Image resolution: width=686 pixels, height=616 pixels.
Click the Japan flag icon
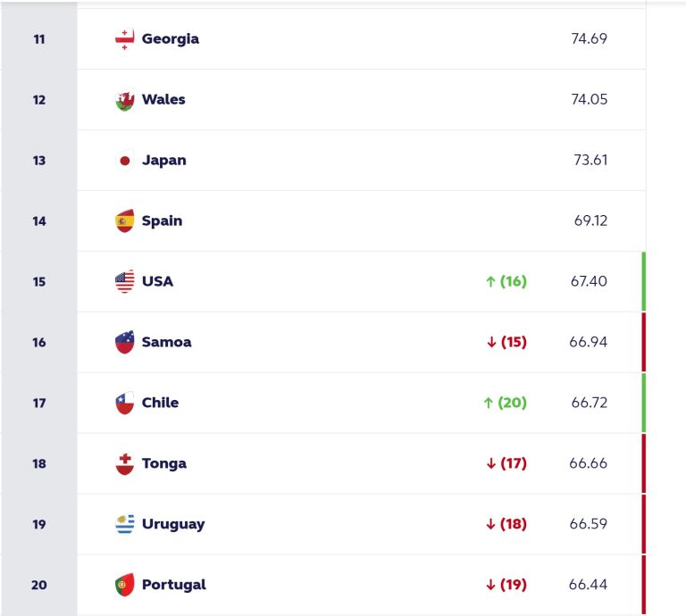pyautogui.click(x=124, y=161)
